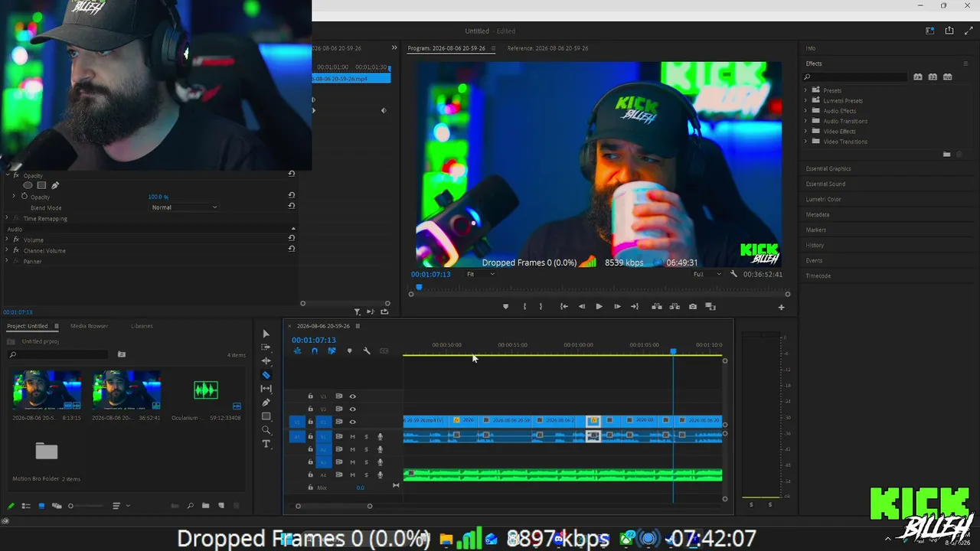Create rectangle mask under Opacity effect

tap(41, 185)
